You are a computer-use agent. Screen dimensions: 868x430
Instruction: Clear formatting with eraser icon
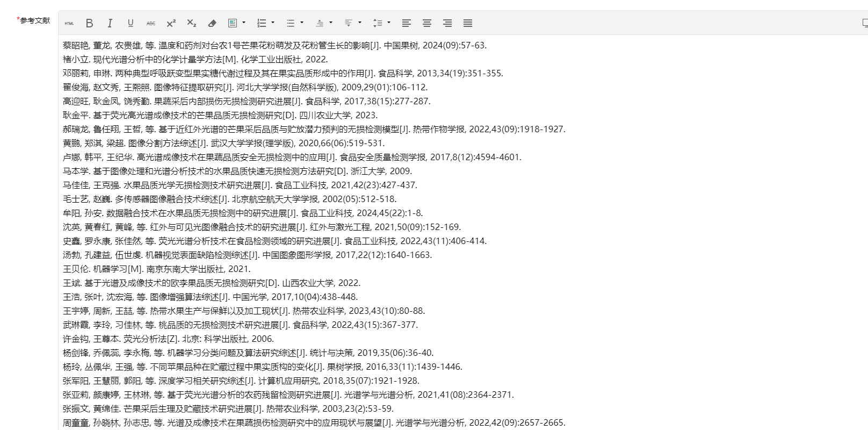[x=212, y=23]
